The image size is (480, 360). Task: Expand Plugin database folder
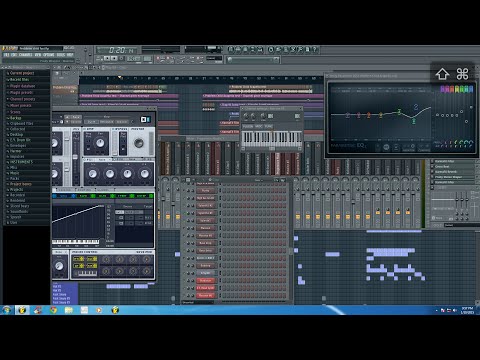tap(22, 86)
